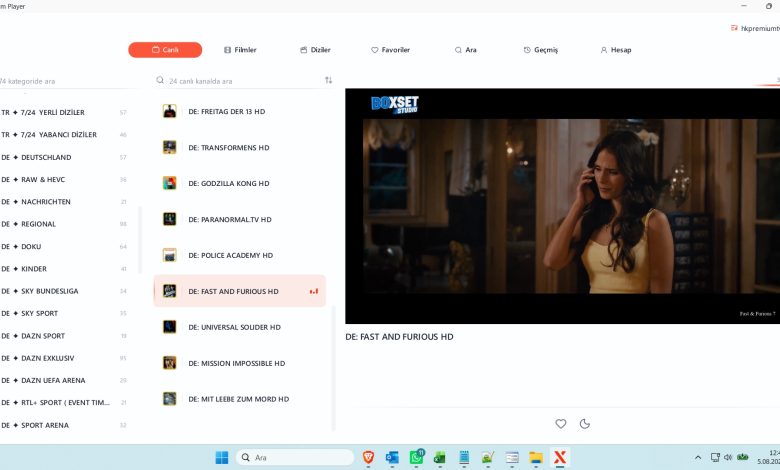Image resolution: width=780 pixels, height=470 pixels.
Task: Open TR 7/24 YABANCI DİZİLER category
Action: (64, 135)
